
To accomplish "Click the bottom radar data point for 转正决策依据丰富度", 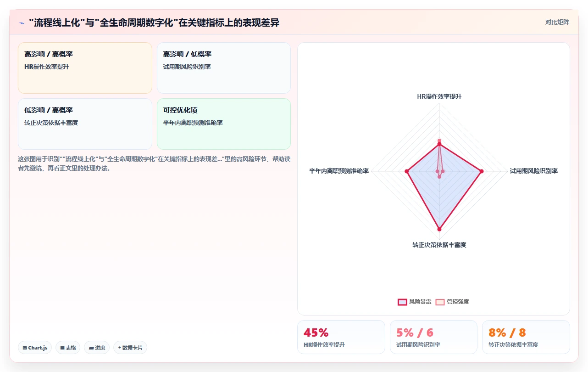I will coord(439,229).
